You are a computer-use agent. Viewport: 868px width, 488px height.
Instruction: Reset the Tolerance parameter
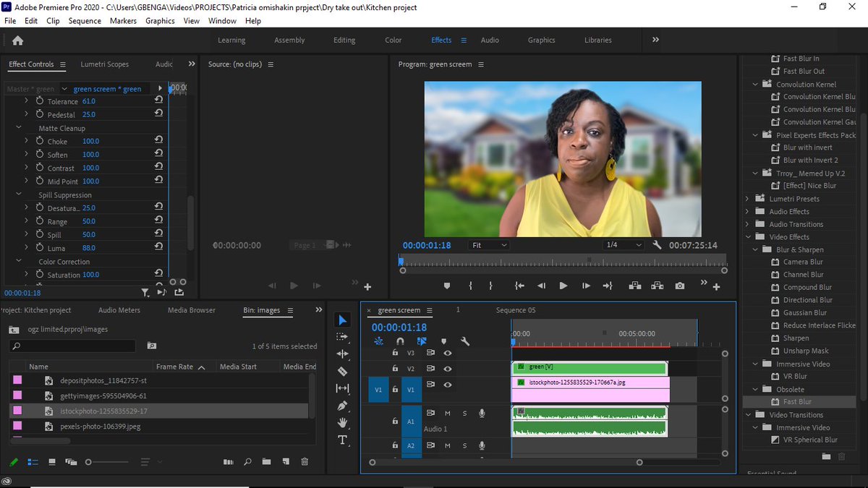coord(158,101)
